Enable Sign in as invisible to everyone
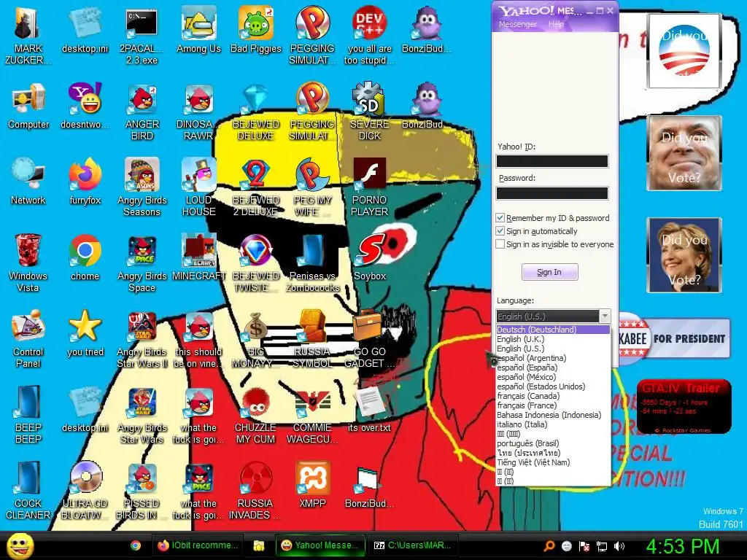Screen dimensions: 747x560 click(500, 244)
